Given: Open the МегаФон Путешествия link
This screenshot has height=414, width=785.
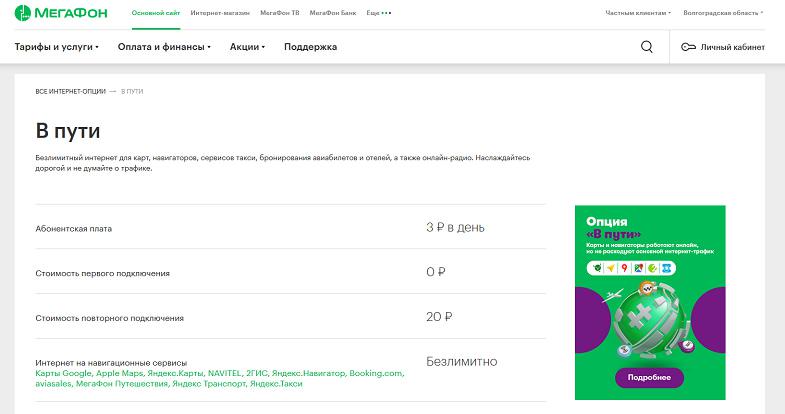Looking at the screenshot, I should tap(122, 384).
